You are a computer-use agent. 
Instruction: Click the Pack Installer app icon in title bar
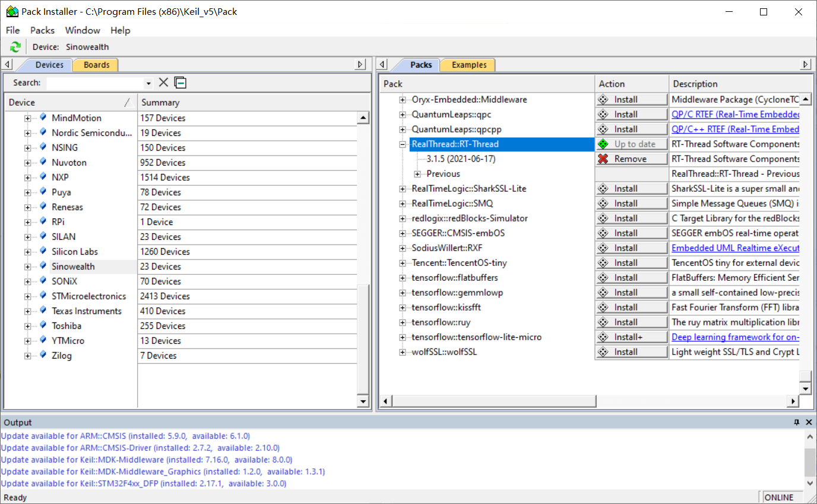point(11,11)
